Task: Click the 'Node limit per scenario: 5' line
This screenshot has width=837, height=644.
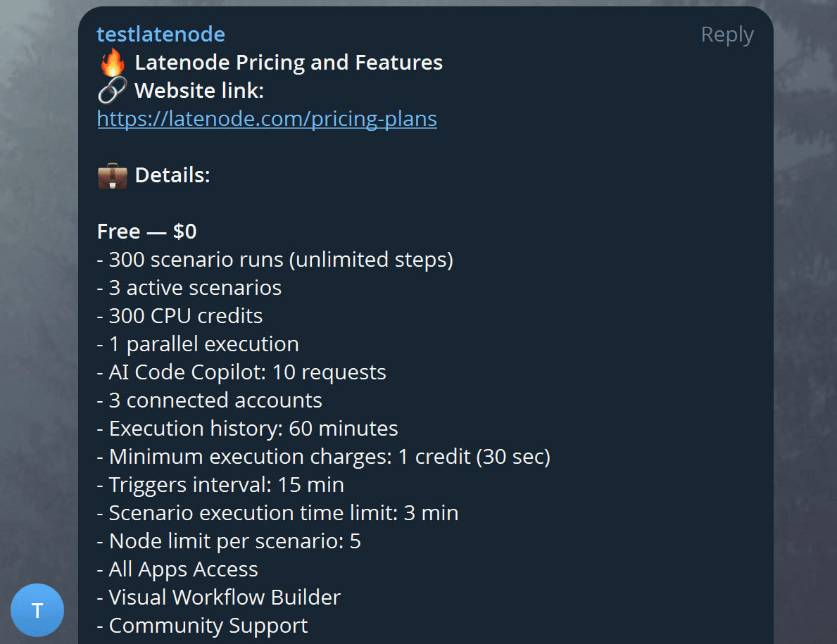Action: tap(229, 541)
